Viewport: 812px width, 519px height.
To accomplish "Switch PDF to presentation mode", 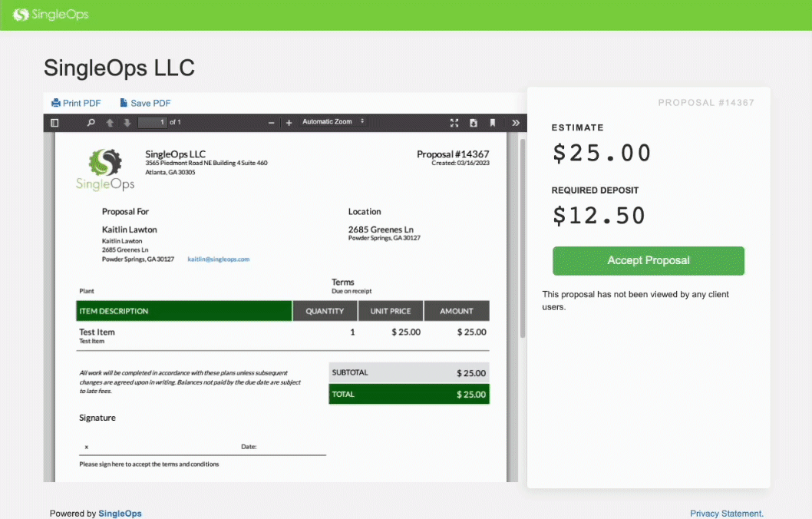I will click(x=454, y=123).
